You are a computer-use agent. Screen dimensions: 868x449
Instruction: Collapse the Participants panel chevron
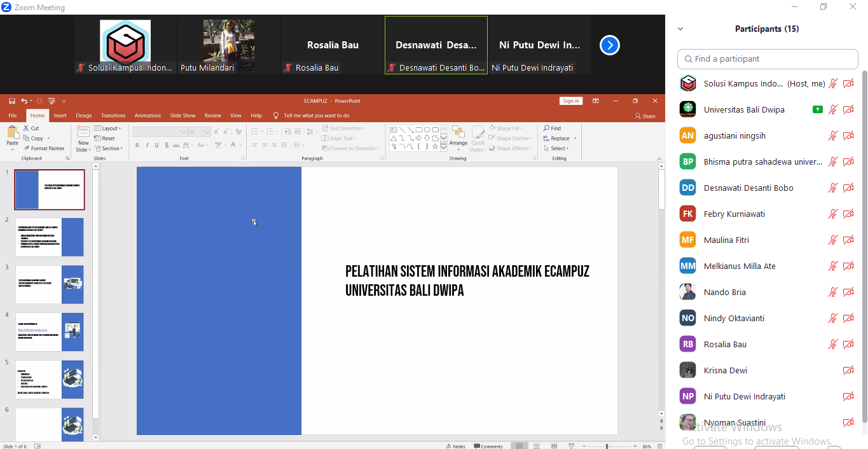click(x=680, y=29)
